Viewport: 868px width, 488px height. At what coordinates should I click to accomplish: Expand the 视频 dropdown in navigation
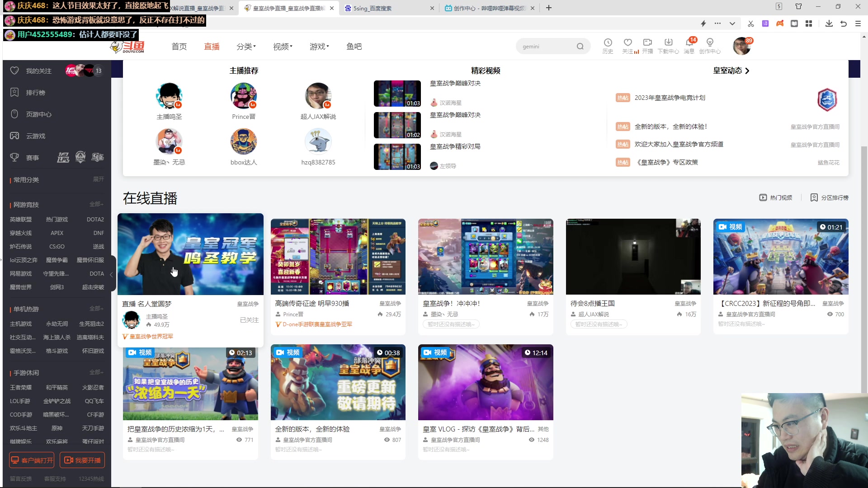[283, 47]
